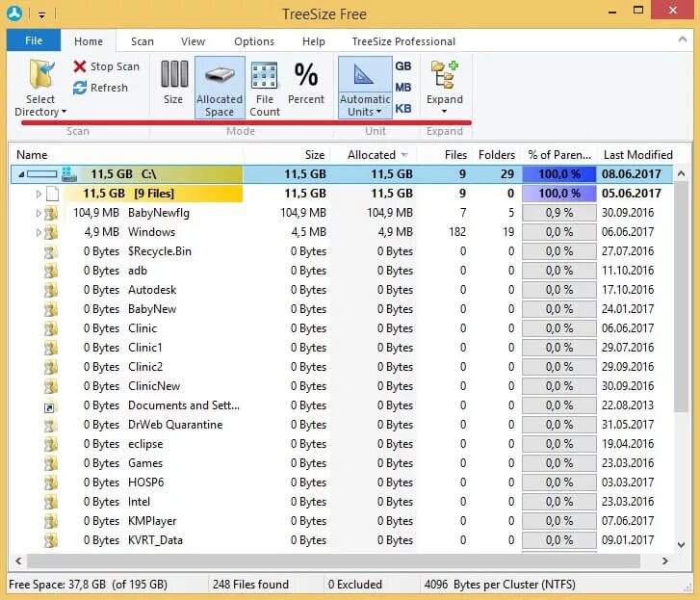Open the quick access toolbar dropdown

click(x=42, y=15)
